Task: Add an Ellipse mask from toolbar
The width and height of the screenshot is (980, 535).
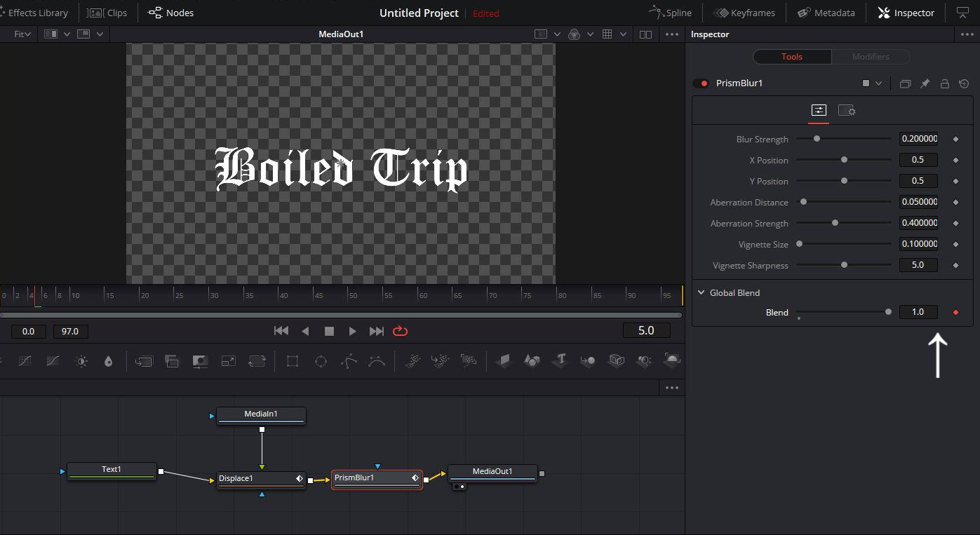Action: pos(321,361)
